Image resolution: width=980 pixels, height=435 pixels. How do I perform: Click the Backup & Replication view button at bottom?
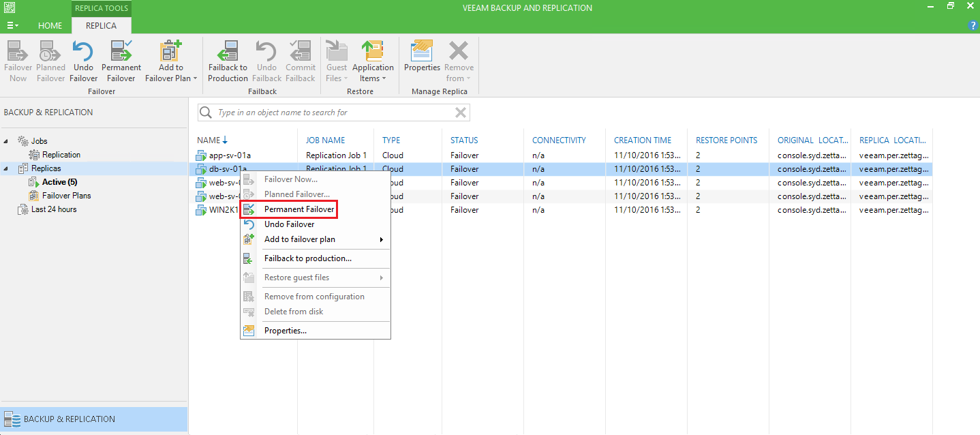94,419
